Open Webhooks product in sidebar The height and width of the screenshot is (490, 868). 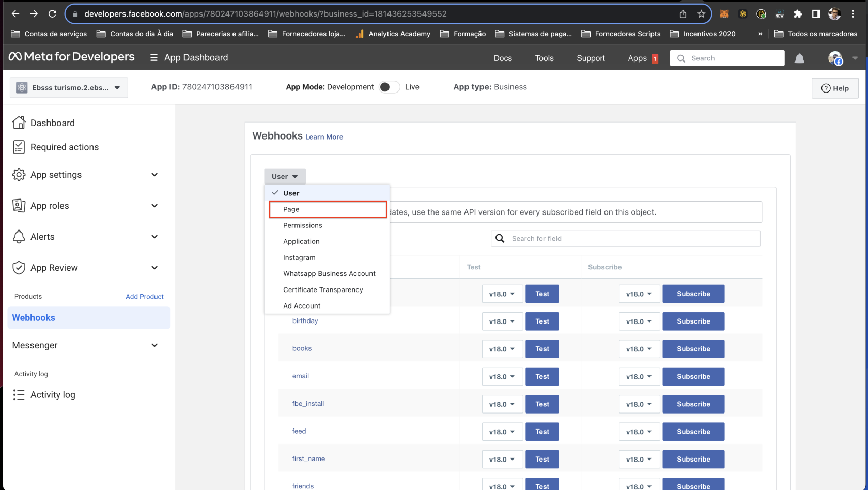(x=89, y=318)
